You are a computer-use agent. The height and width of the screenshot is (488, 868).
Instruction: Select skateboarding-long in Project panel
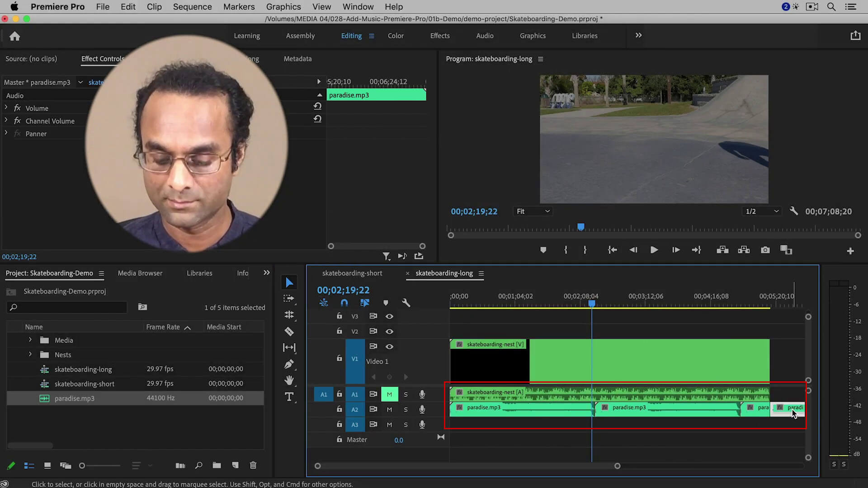(83, 369)
